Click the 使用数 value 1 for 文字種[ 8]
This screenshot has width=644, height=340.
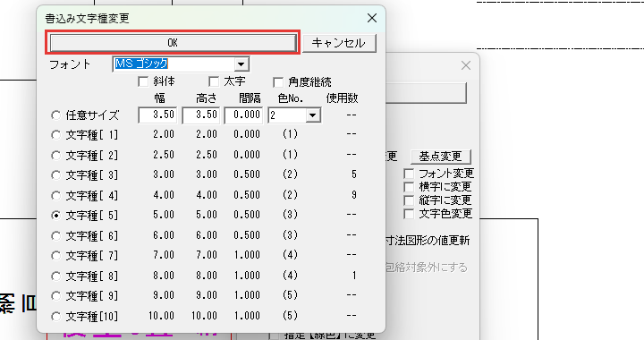tap(353, 275)
